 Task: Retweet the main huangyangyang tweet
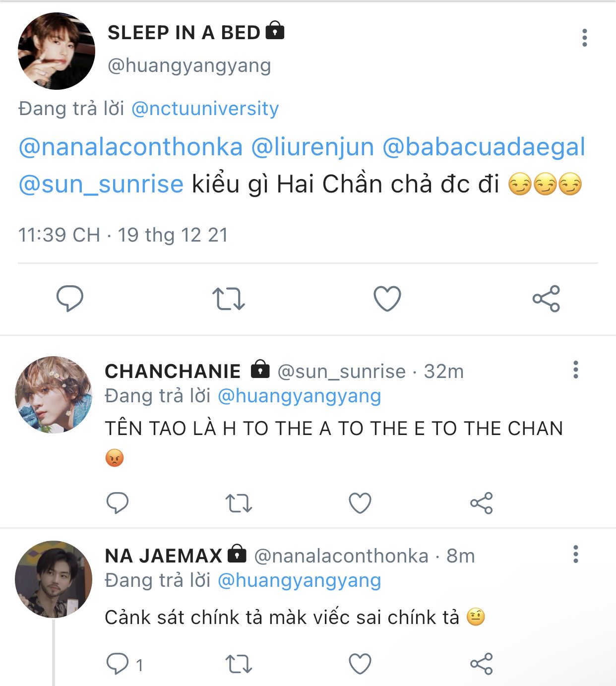(229, 299)
